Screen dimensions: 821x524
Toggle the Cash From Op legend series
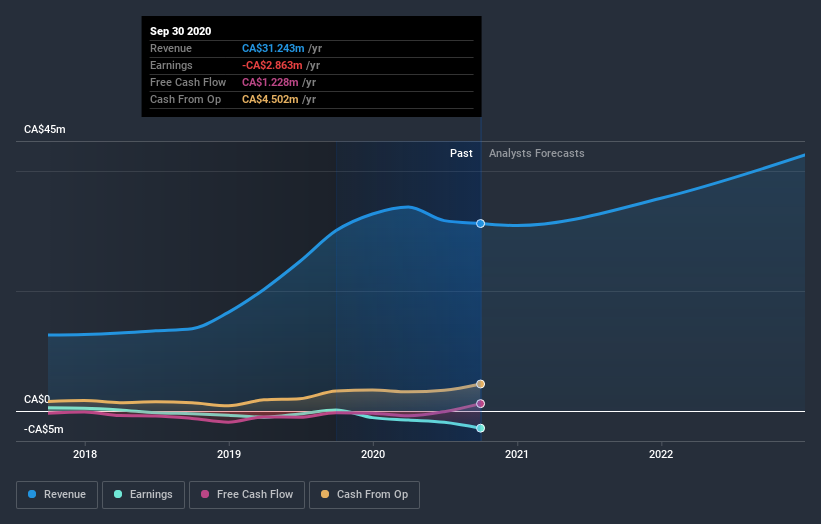click(x=364, y=495)
